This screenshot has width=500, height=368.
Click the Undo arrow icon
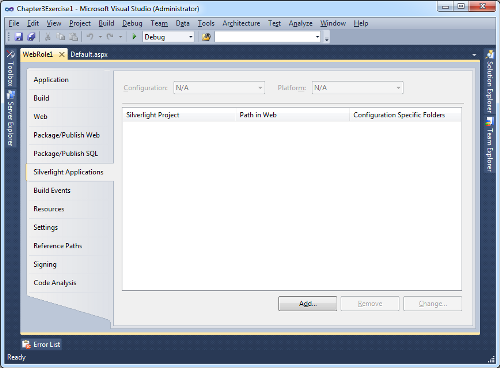90,37
